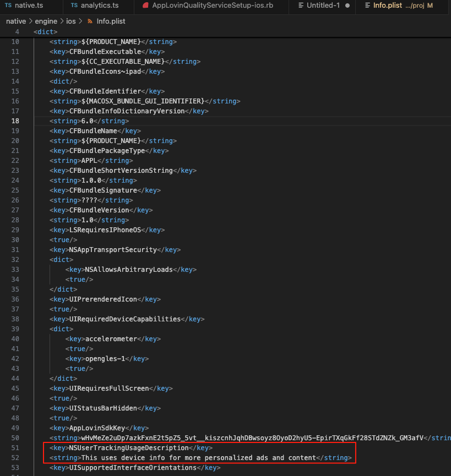Screen dimensions: 451x476
Task: Click the plist icon in the breadcrumb
Action: coord(90,21)
